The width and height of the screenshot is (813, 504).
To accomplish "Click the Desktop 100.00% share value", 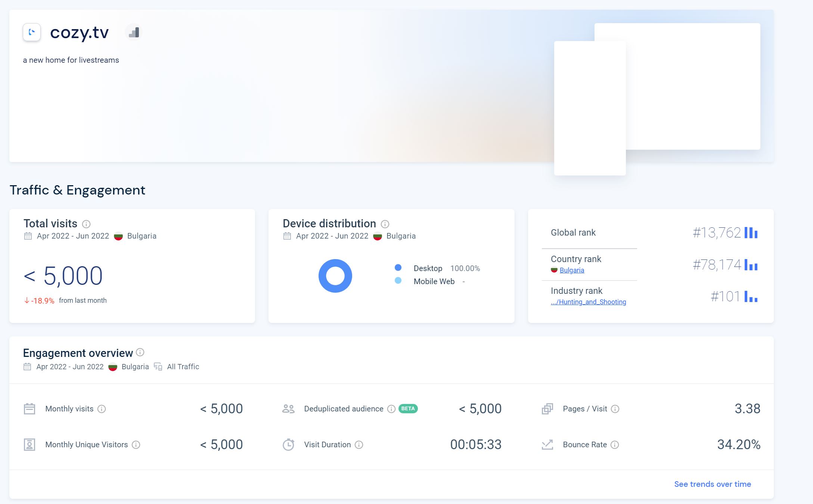I will tap(465, 268).
